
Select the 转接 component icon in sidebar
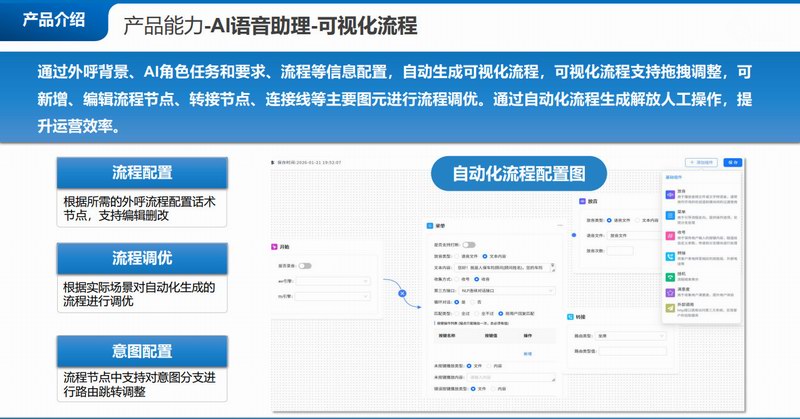click(x=669, y=255)
